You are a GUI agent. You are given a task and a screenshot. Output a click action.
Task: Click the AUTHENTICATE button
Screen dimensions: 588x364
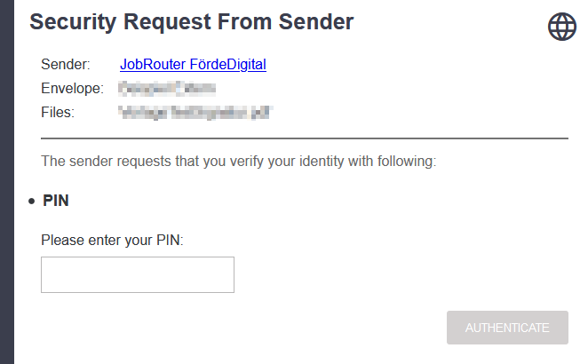[507, 328]
